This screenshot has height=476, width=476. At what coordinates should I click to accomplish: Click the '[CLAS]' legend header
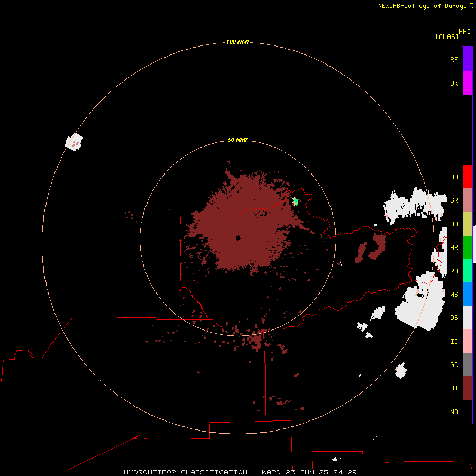pos(447,36)
